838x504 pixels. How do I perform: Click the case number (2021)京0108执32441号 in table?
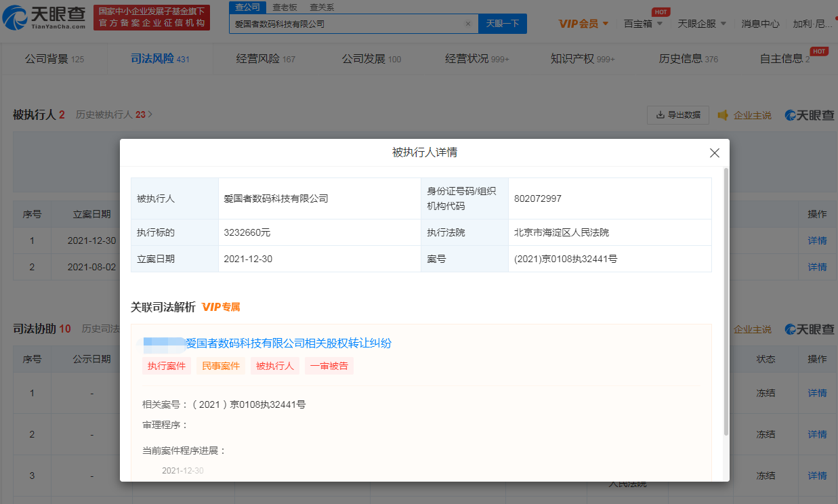point(566,259)
